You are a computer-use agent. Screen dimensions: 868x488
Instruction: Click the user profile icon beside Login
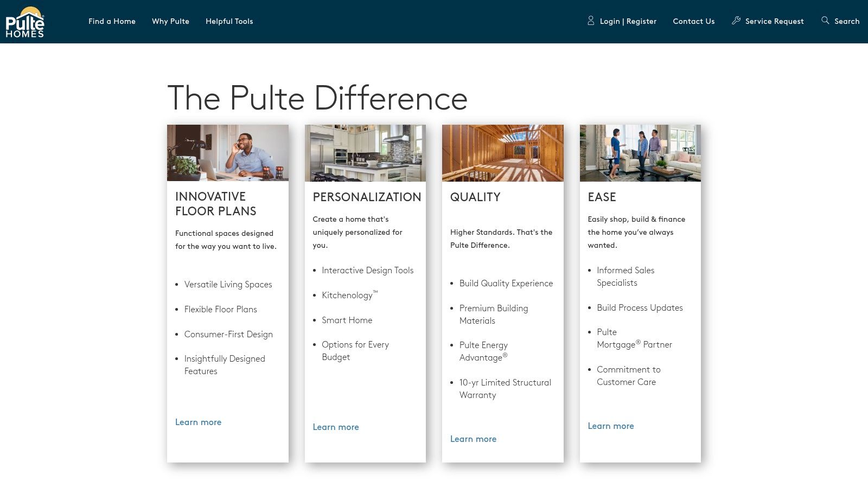(591, 21)
